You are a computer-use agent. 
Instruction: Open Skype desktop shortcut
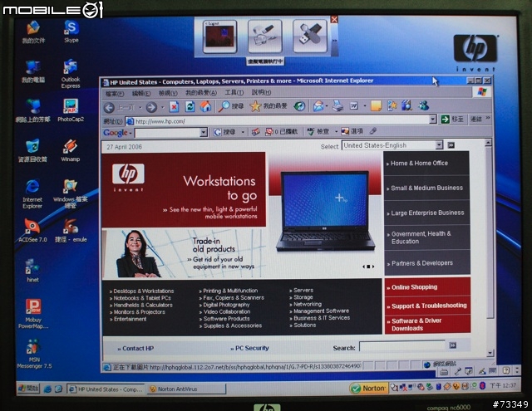coord(71,32)
